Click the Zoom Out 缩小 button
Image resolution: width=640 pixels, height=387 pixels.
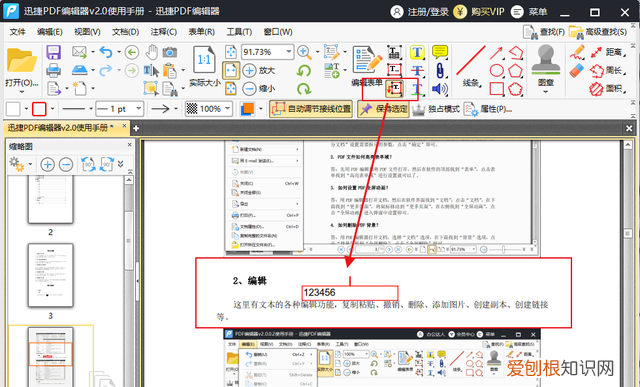coord(259,88)
